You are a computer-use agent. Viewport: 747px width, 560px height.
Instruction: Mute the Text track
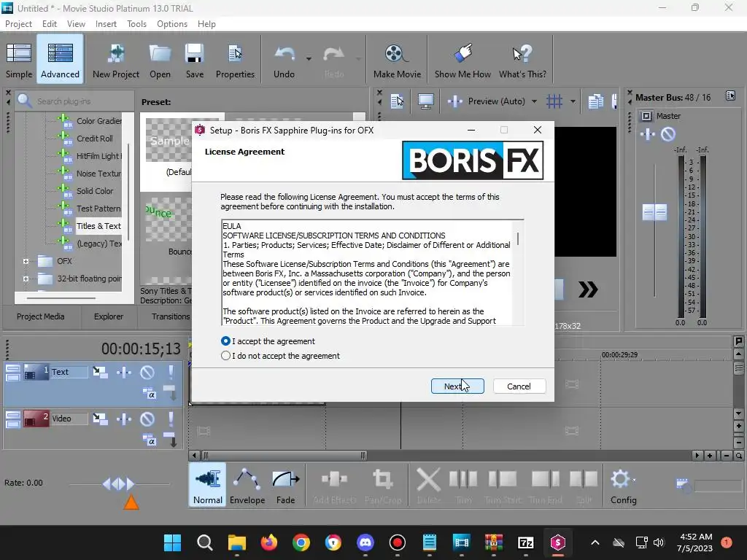[x=147, y=372]
